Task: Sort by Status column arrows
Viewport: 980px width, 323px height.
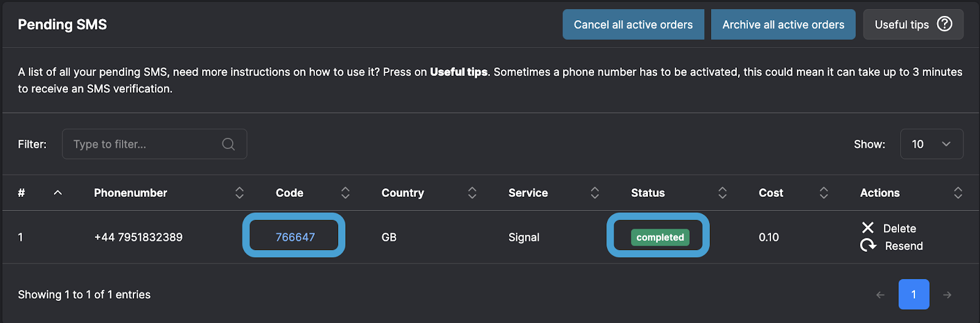Action: tap(723, 193)
